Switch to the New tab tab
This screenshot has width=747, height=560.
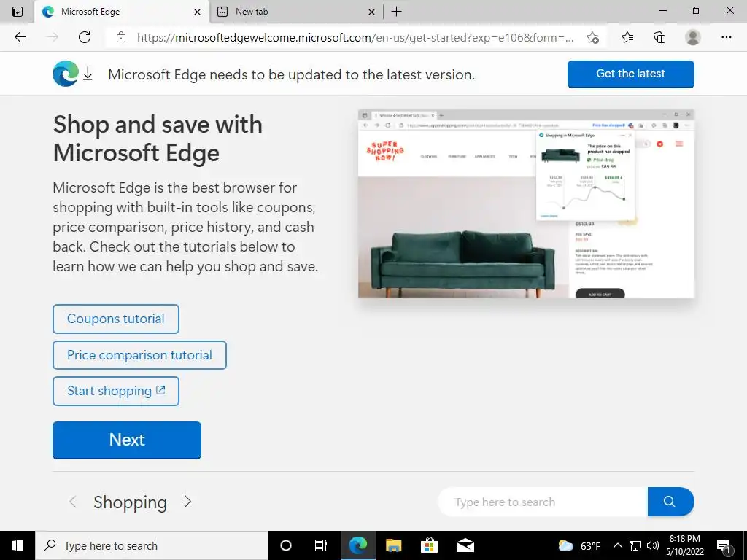[295, 12]
